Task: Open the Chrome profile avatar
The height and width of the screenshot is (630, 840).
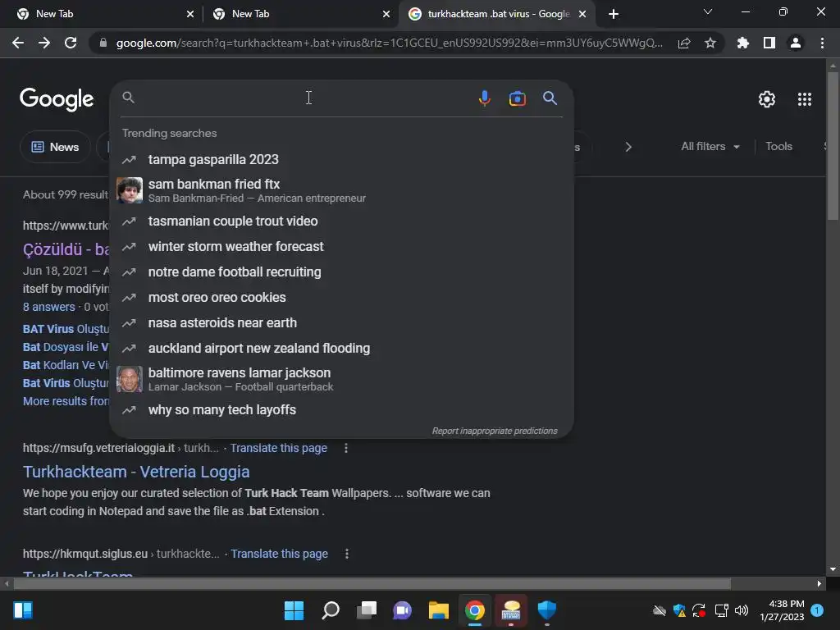Action: tap(796, 43)
